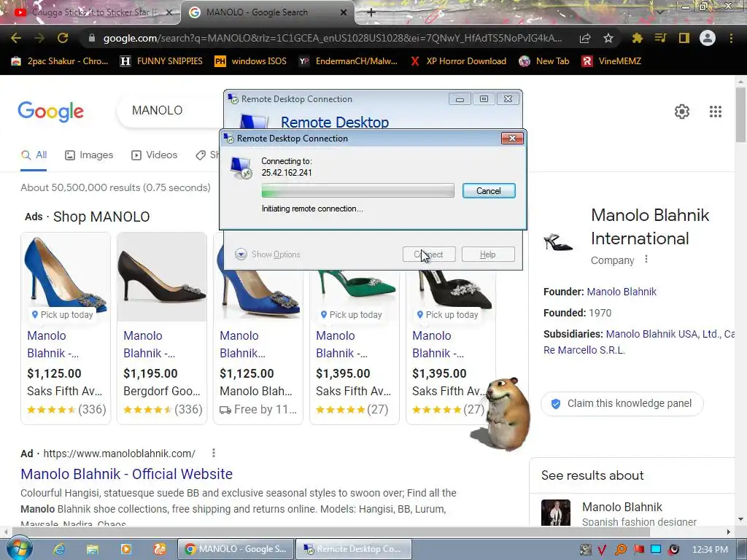Click the "Initiating remote connection..." status text
747x560 pixels.
coord(312,209)
